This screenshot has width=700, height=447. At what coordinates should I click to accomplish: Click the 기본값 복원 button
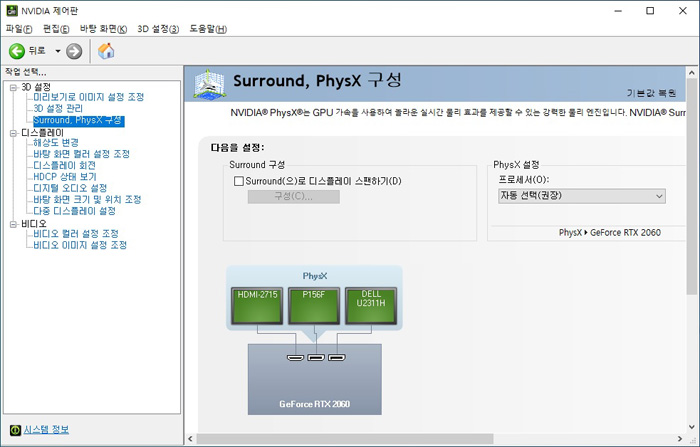654,92
